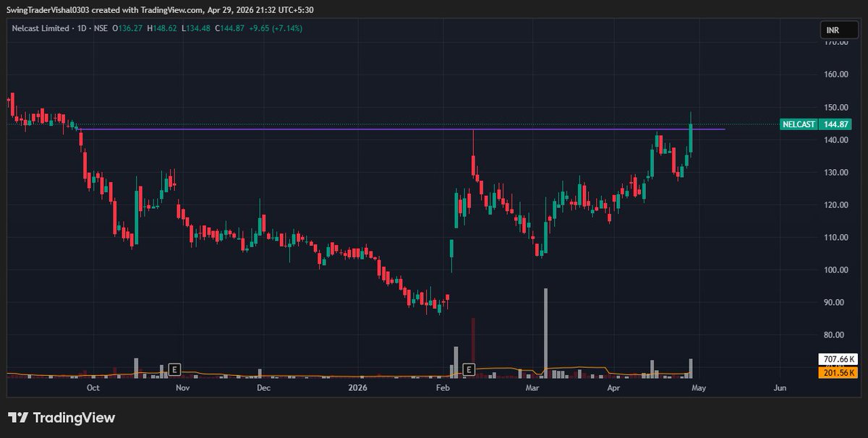Click the 150.00 price axis label

[836, 107]
